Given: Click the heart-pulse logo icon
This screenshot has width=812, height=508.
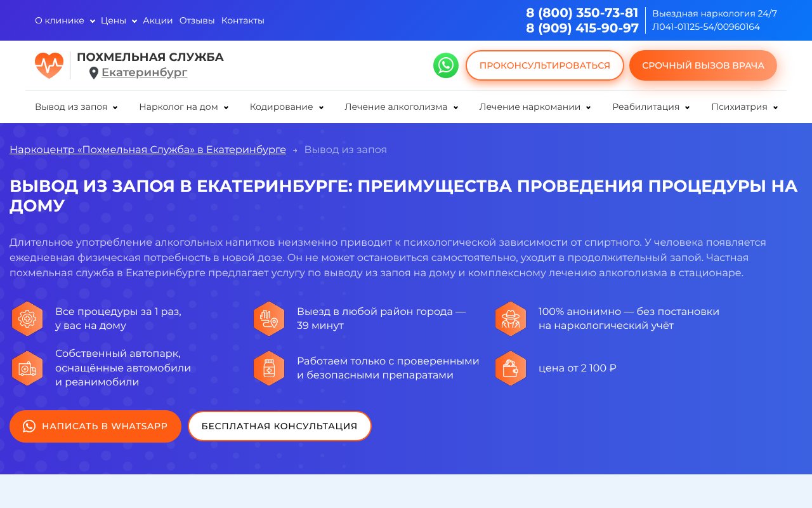Looking at the screenshot, I should click(x=49, y=65).
